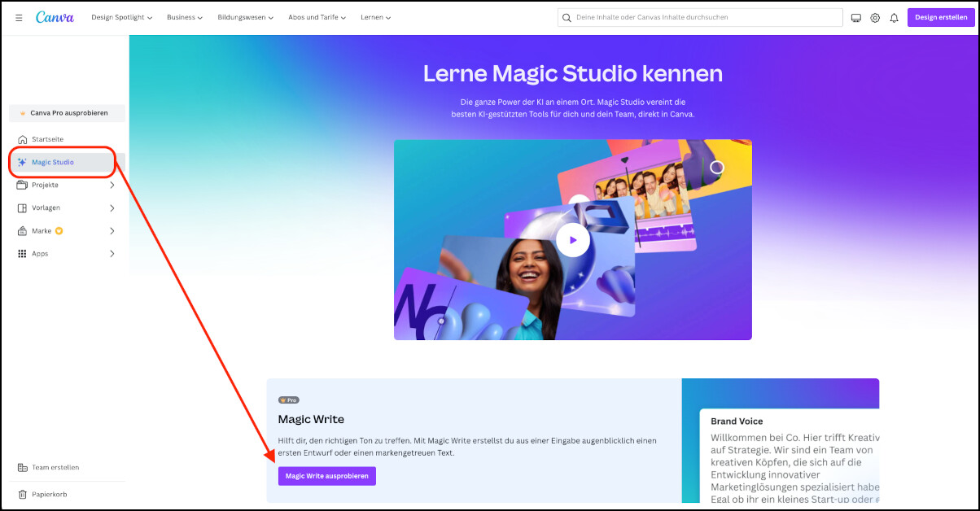Open the Design Spotlight menu
This screenshot has height=511, width=980.
click(121, 17)
